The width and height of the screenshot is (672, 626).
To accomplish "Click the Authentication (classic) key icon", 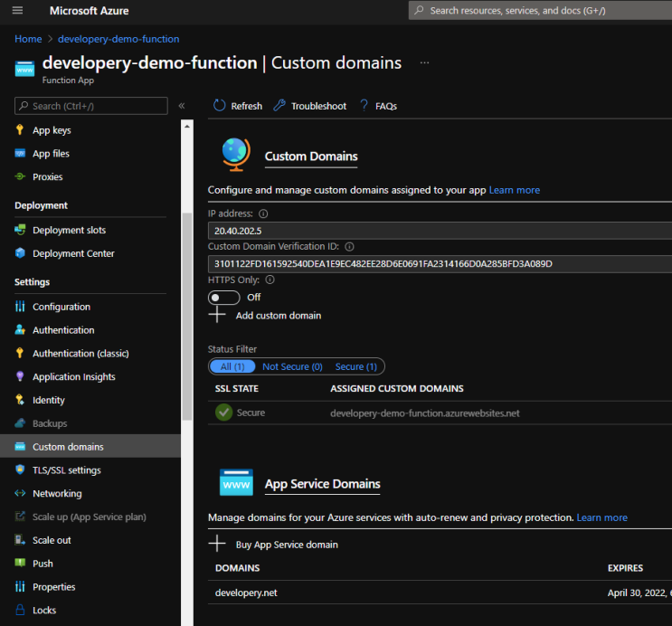I will pyautogui.click(x=20, y=353).
